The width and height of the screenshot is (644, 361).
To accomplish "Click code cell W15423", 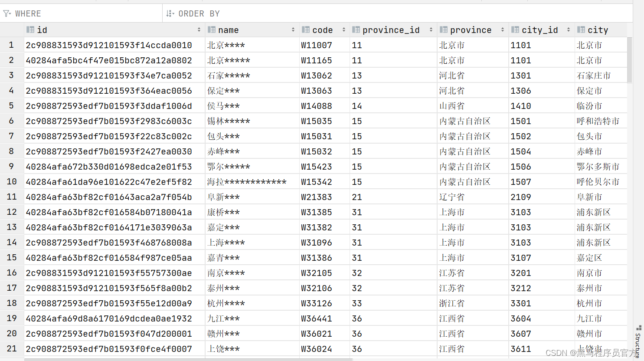I will tap(324, 167).
